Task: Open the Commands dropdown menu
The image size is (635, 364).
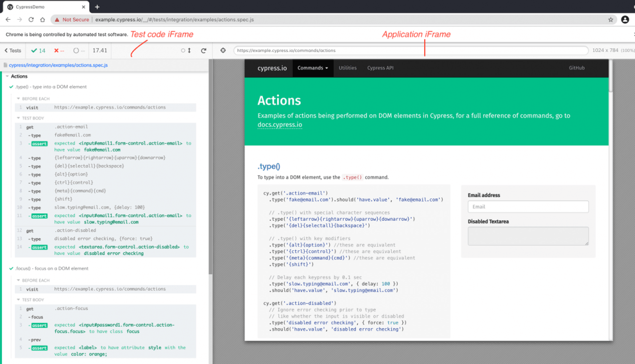Action: click(x=313, y=68)
